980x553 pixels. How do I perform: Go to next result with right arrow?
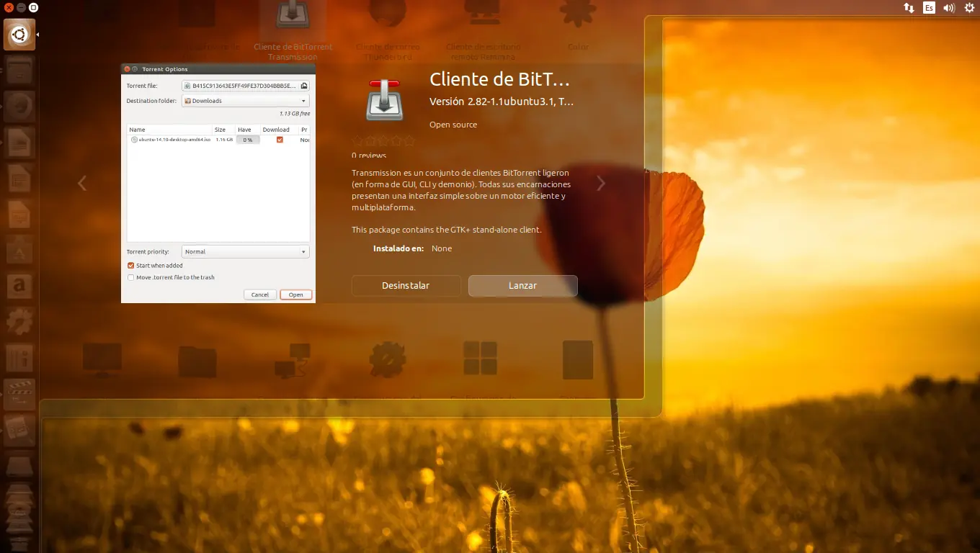tap(601, 184)
